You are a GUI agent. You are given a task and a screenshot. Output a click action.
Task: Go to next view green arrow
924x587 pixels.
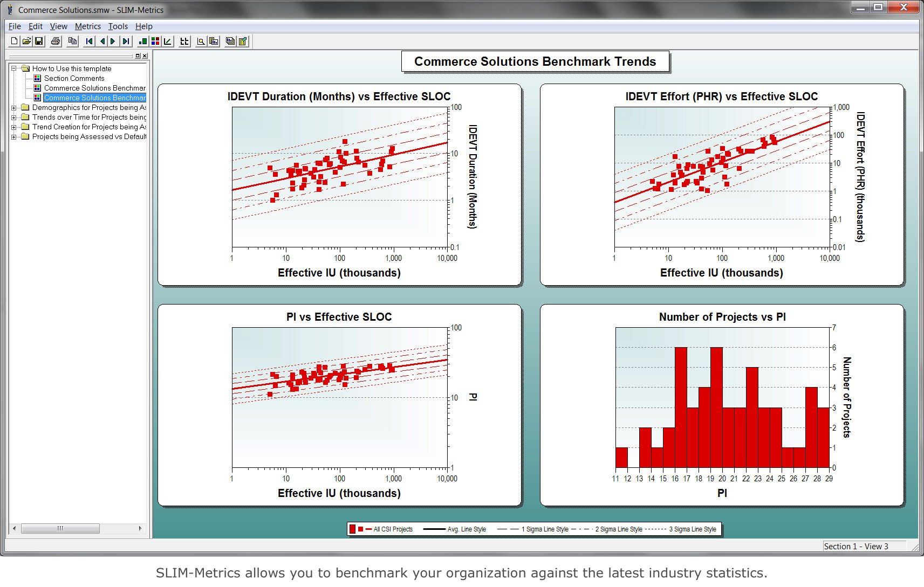pyautogui.click(x=113, y=41)
